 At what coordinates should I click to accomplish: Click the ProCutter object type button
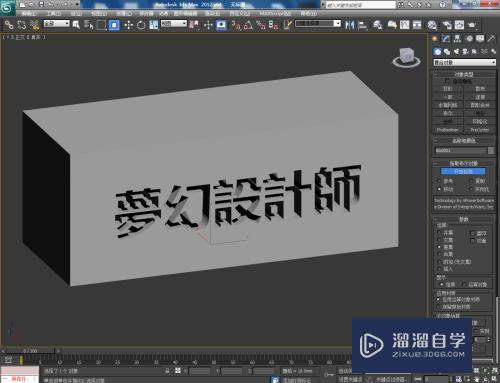click(x=480, y=130)
